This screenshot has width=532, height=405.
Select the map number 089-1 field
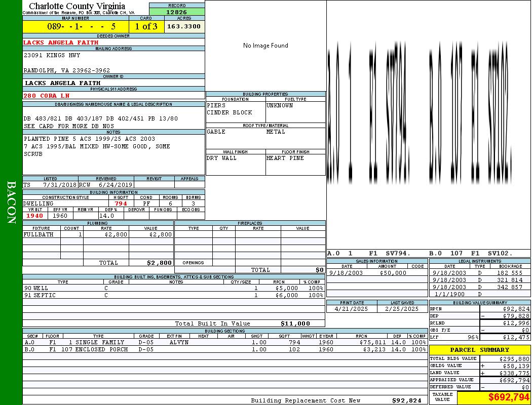(x=75, y=26)
